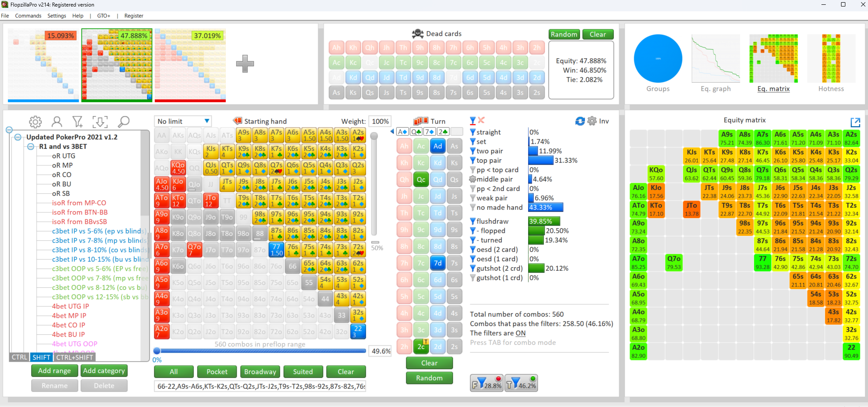This screenshot has height=407, width=868.
Task: Click the All hands button
Action: [x=174, y=372]
